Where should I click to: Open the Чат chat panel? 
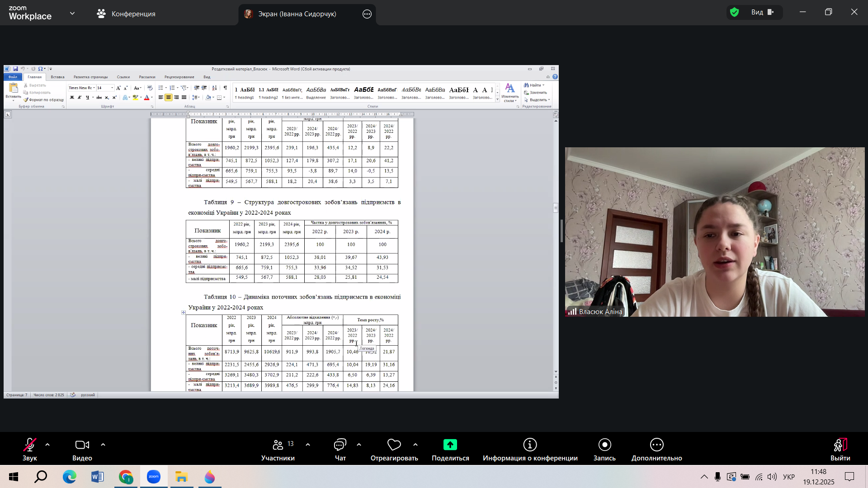pos(340,446)
